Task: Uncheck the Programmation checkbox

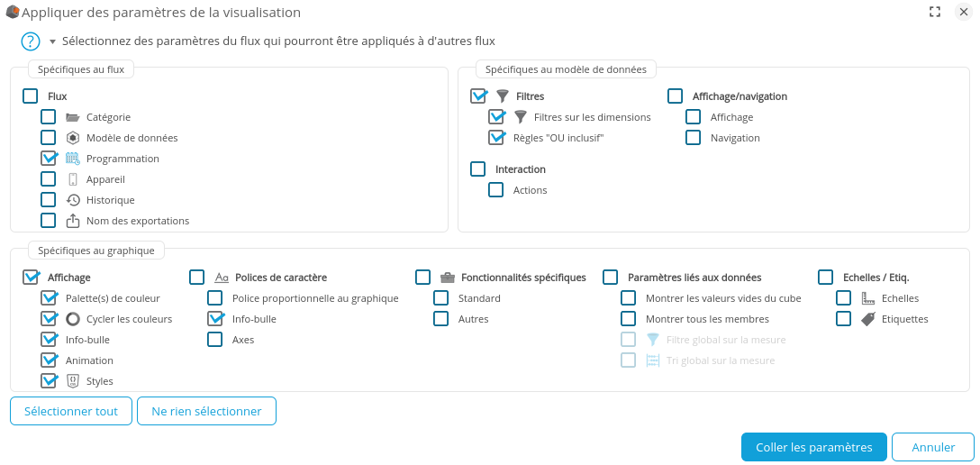Action: coord(49,159)
